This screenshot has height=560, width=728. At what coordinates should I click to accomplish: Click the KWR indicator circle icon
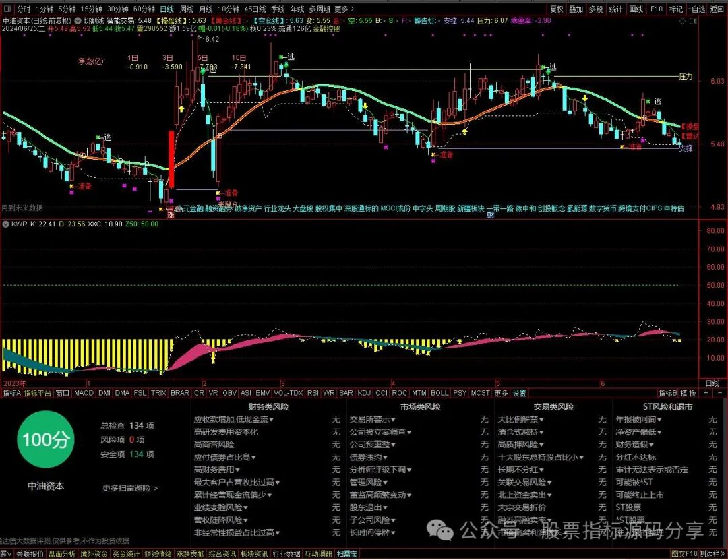[x=5, y=224]
